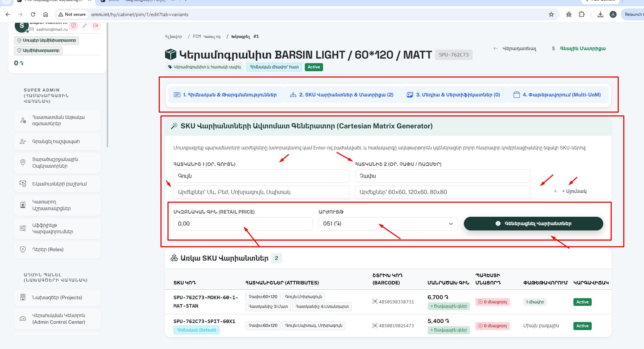Click the red shield icon in profile card
The width and height of the screenshot is (644, 349).
point(73,26)
